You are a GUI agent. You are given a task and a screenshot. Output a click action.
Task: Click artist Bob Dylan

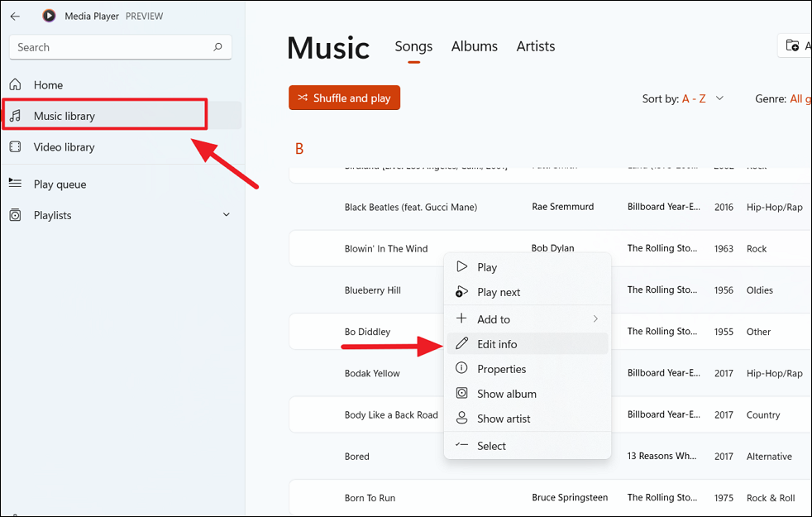pos(552,248)
